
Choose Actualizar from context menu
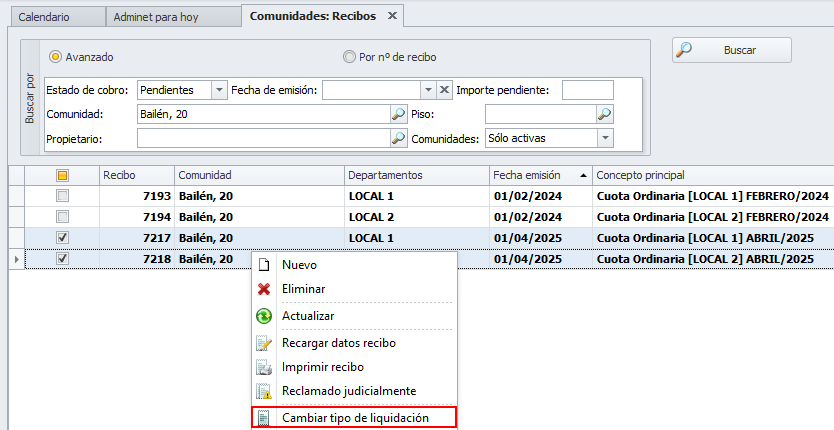tap(354, 316)
